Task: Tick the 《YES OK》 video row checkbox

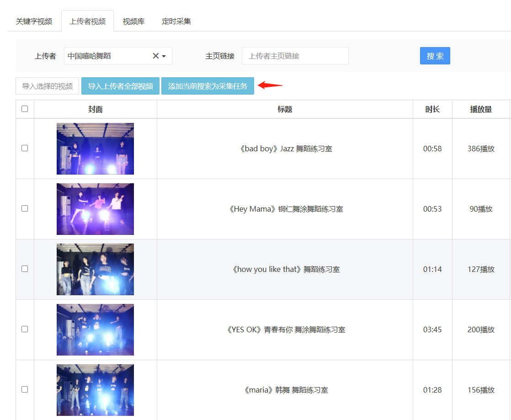Action: pyautogui.click(x=25, y=329)
